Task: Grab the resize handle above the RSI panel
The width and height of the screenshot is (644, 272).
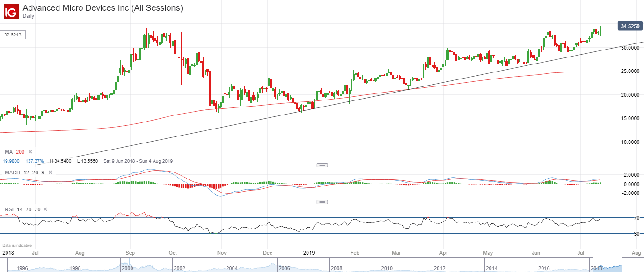Action: (322, 202)
